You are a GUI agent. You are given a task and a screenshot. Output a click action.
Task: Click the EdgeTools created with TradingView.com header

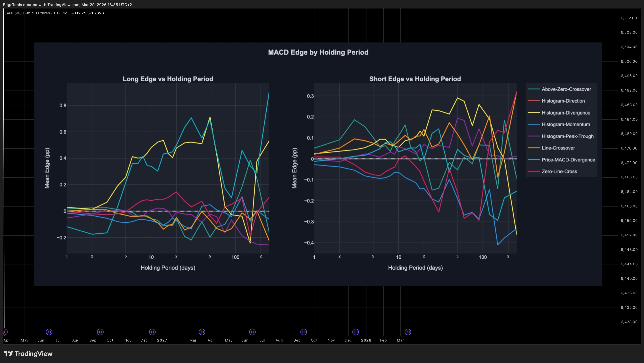pos(67,5)
